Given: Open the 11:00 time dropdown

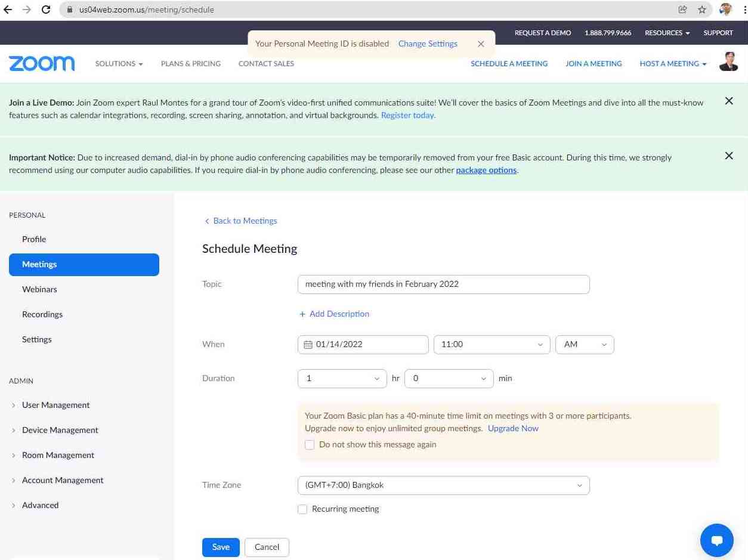Looking at the screenshot, I should click(x=492, y=345).
